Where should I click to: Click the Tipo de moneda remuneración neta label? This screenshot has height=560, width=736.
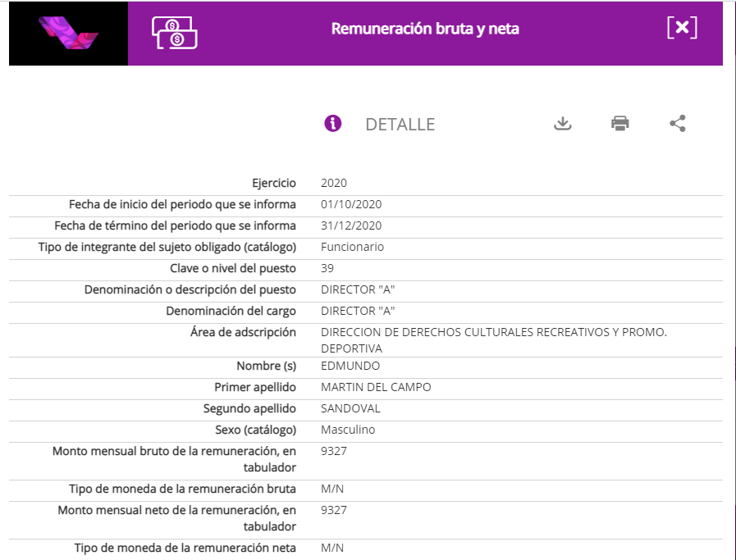click(185, 548)
